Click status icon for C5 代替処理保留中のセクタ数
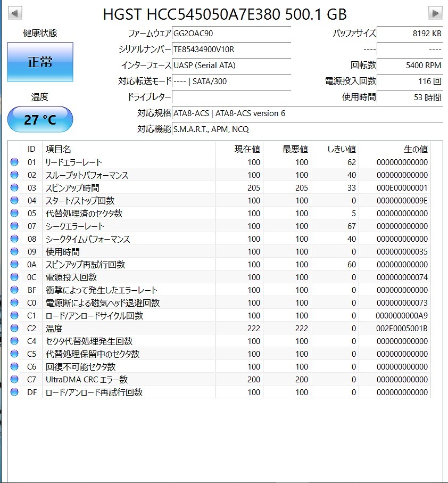The width and height of the screenshot is (448, 483). (x=14, y=354)
